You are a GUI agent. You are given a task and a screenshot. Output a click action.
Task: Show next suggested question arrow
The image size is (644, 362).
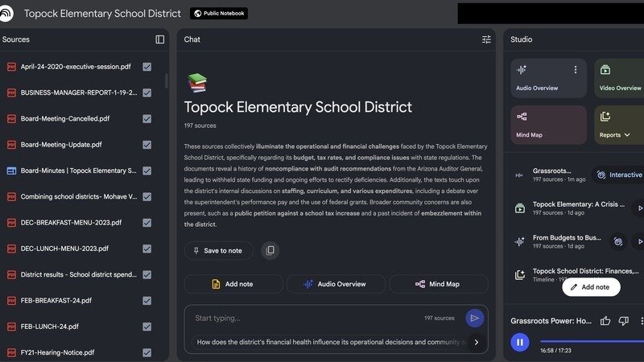coord(476,342)
